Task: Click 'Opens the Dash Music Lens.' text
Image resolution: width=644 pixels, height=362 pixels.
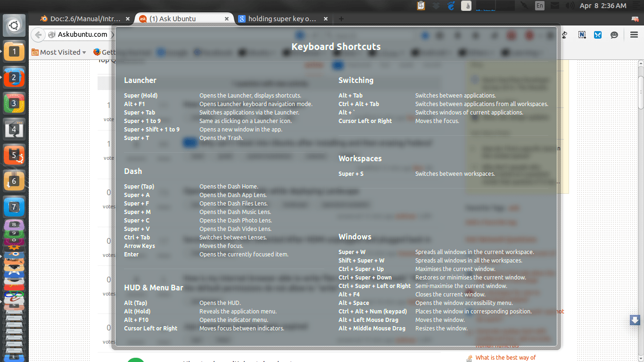Action: tap(235, 212)
